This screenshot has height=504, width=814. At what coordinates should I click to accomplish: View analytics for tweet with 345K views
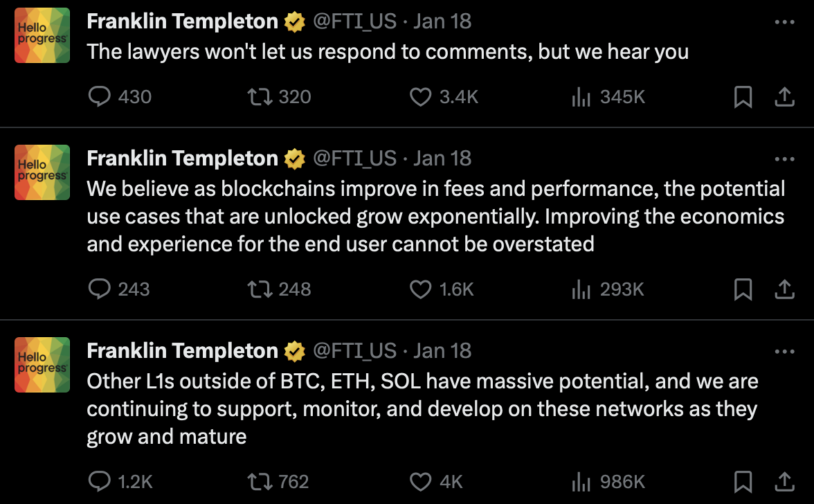581,97
